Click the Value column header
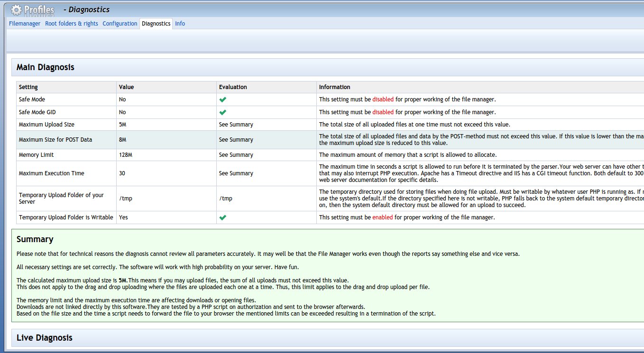The image size is (644, 353). [x=127, y=87]
